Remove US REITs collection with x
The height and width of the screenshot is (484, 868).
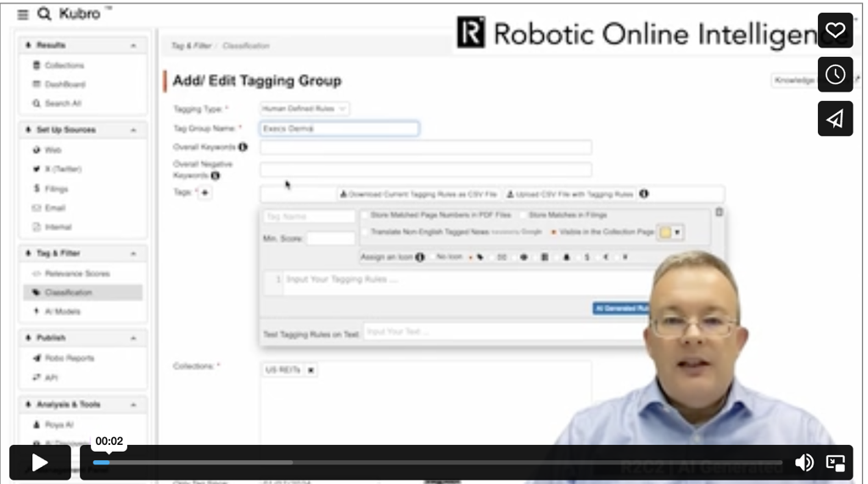[311, 370]
